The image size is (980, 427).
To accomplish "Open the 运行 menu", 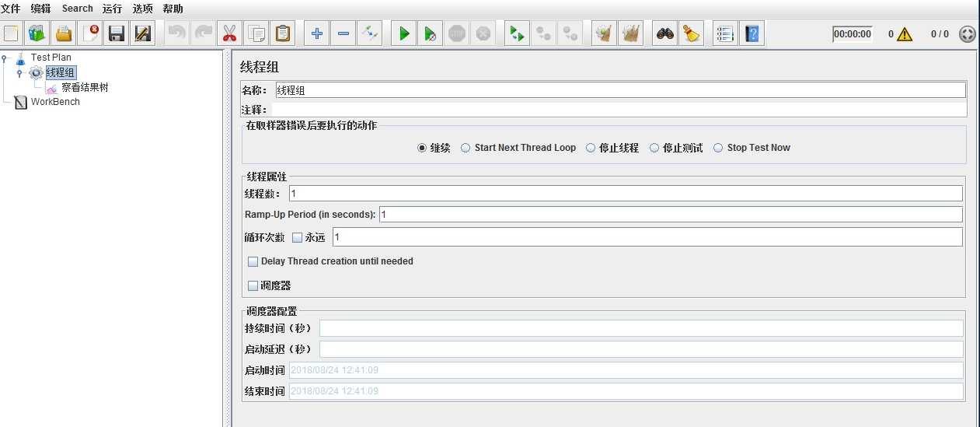I will (112, 9).
